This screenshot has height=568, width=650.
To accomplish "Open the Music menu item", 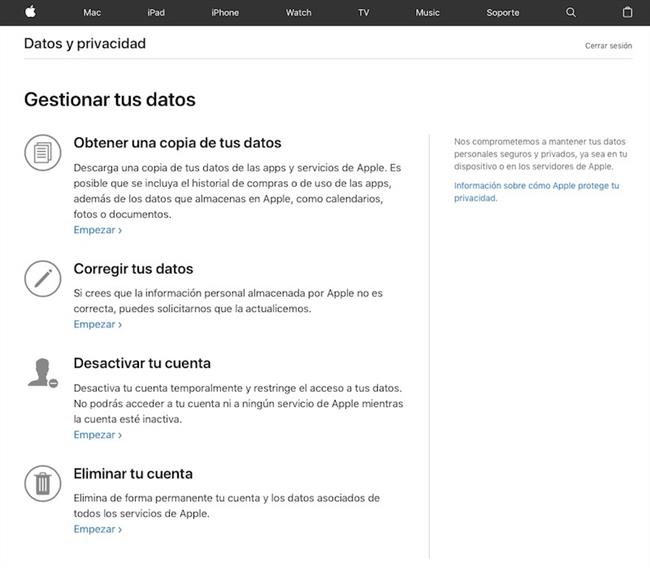I will pyautogui.click(x=427, y=12).
